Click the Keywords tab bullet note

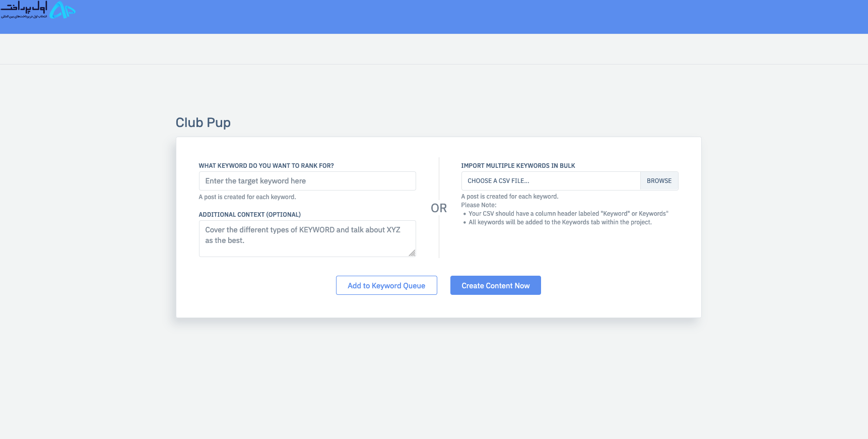coord(560,222)
